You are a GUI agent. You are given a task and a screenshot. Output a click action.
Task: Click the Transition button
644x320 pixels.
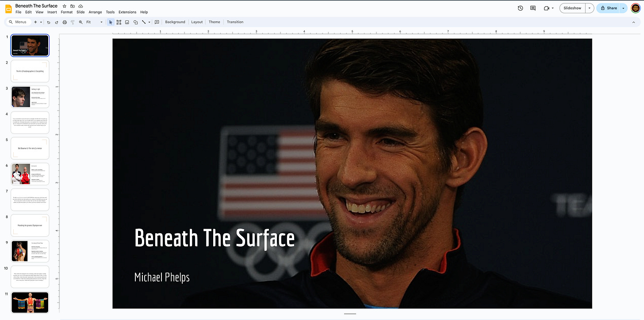pos(235,22)
